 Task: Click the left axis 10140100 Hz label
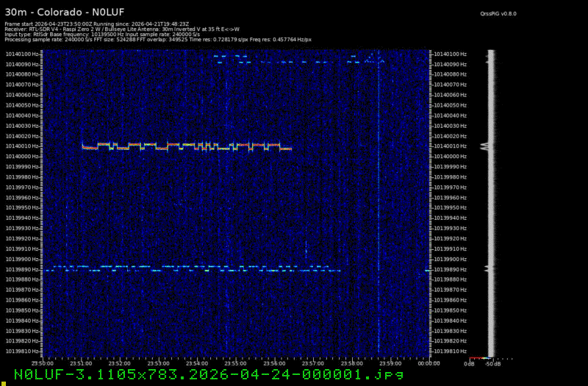click(24, 54)
